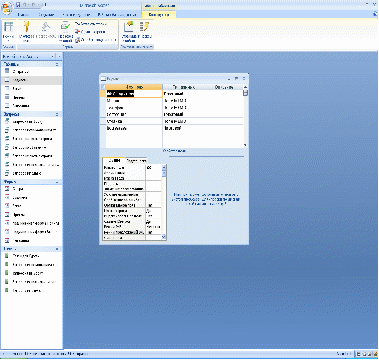Click Save icon in Quick Access Toolbar
The image size is (379, 360).
tap(18, 5)
